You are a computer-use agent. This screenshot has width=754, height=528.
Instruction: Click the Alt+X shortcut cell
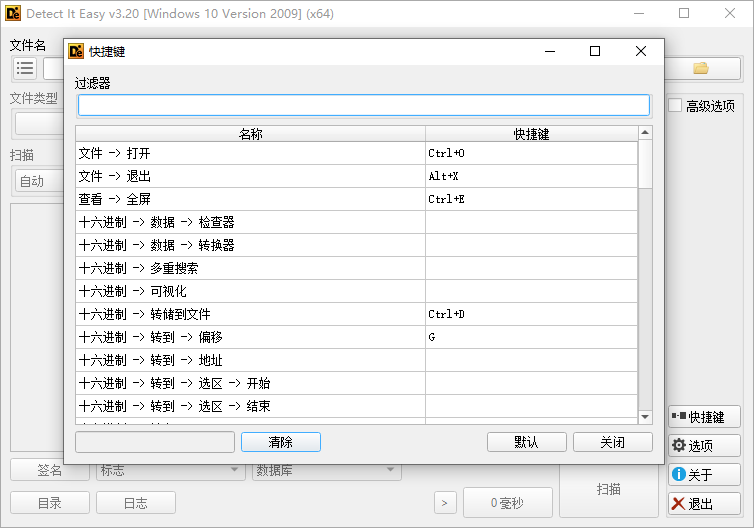click(x=531, y=176)
